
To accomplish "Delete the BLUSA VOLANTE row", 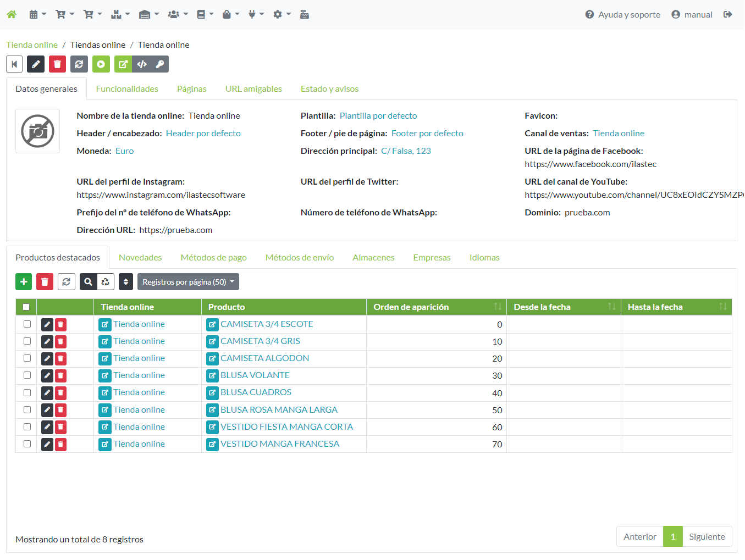I will [60, 376].
